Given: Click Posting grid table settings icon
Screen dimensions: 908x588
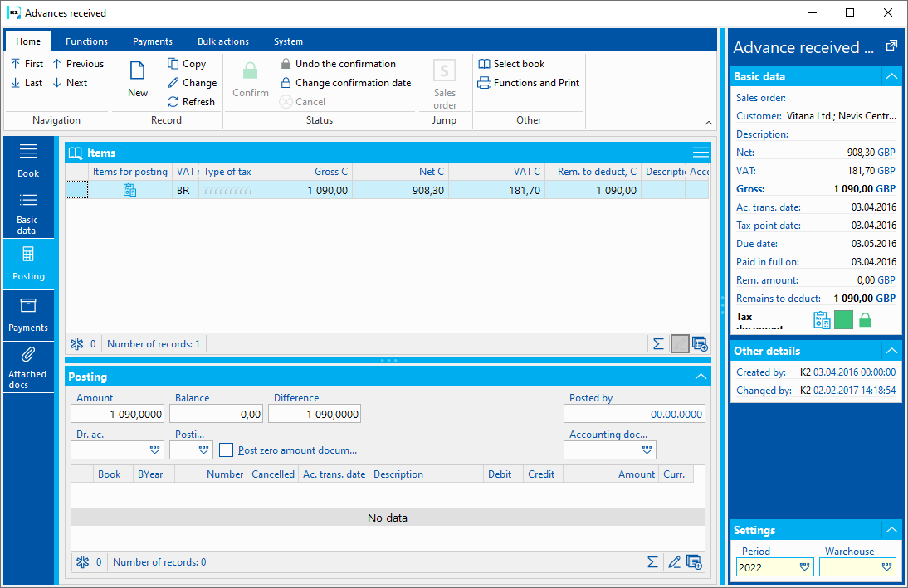Looking at the screenshot, I should (x=694, y=562).
